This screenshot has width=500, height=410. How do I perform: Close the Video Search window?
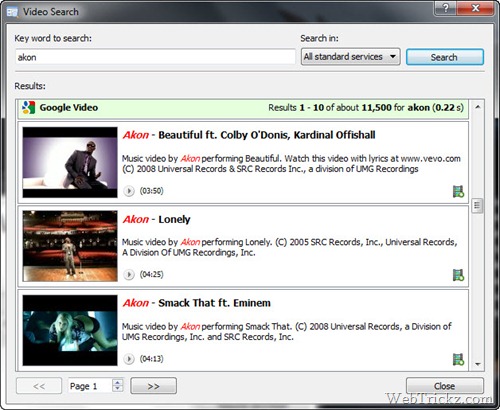coord(475,8)
